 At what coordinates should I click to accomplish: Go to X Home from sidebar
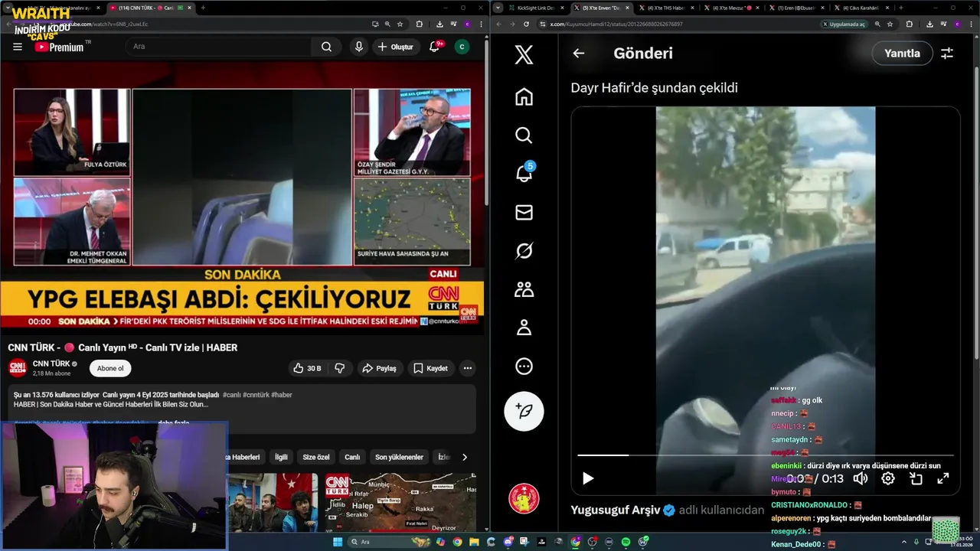(x=524, y=97)
